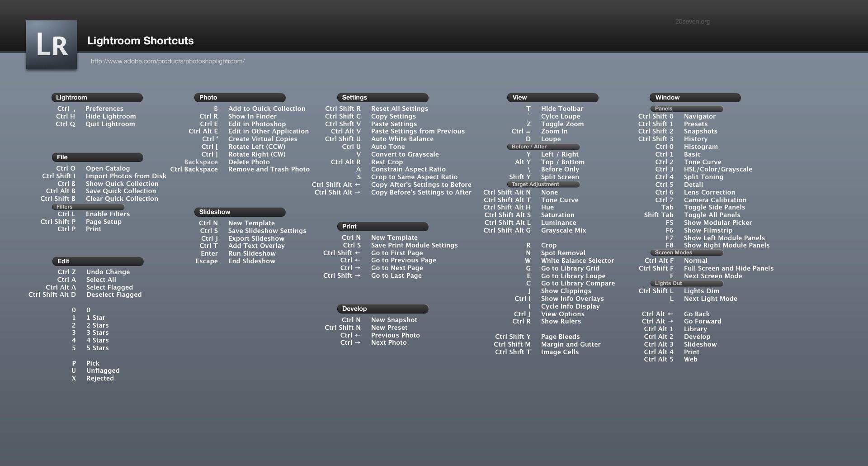868x466 pixels.
Task: Click the End Slideshow entry
Action: (252, 261)
